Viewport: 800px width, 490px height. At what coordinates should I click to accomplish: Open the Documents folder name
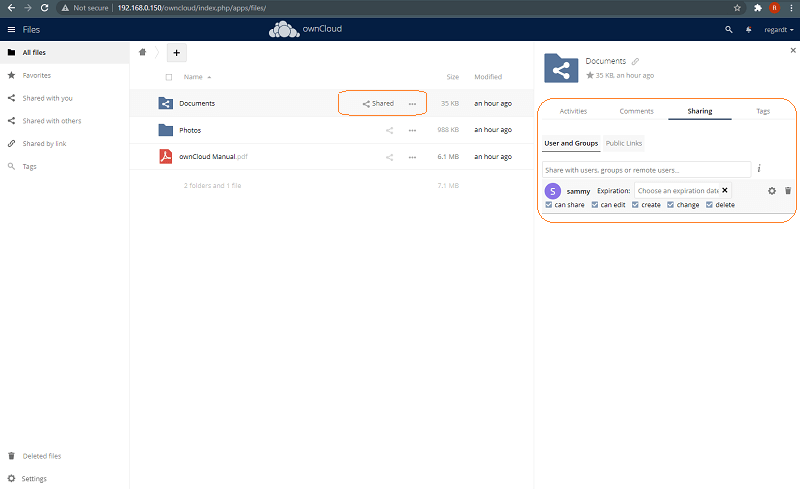coord(197,103)
